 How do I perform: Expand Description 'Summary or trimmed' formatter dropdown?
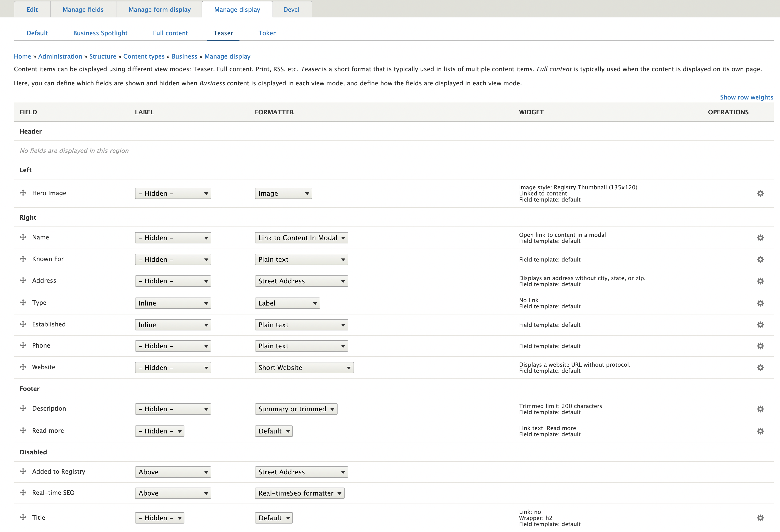pyautogui.click(x=296, y=409)
